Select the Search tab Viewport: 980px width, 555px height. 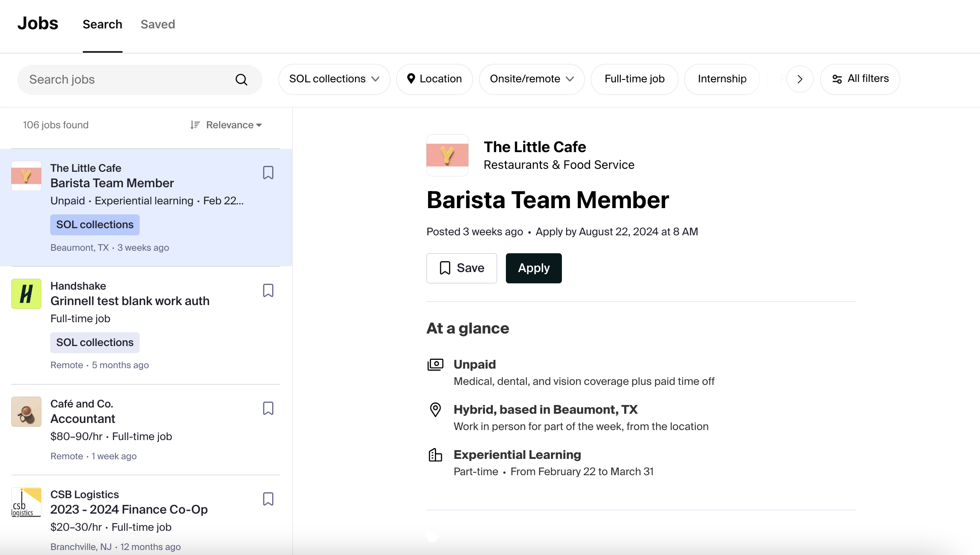[x=102, y=24]
